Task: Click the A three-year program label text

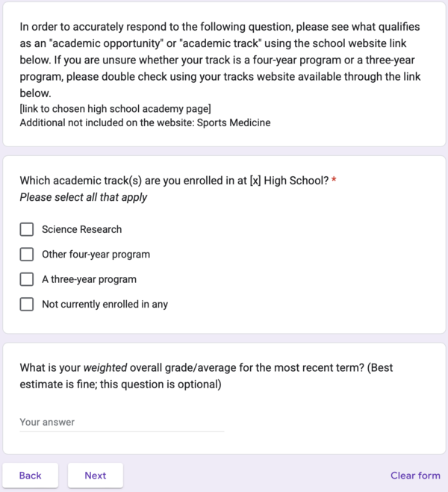Action: pos(89,279)
